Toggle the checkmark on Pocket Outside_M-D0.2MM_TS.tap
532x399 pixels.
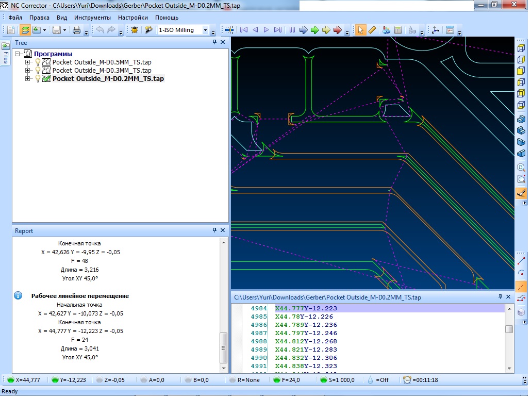(46, 79)
